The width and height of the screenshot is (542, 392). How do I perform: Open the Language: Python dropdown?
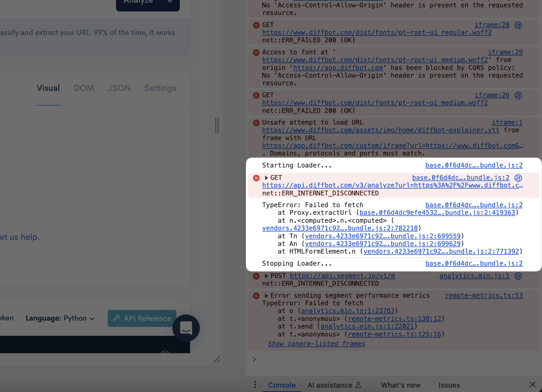61,318
